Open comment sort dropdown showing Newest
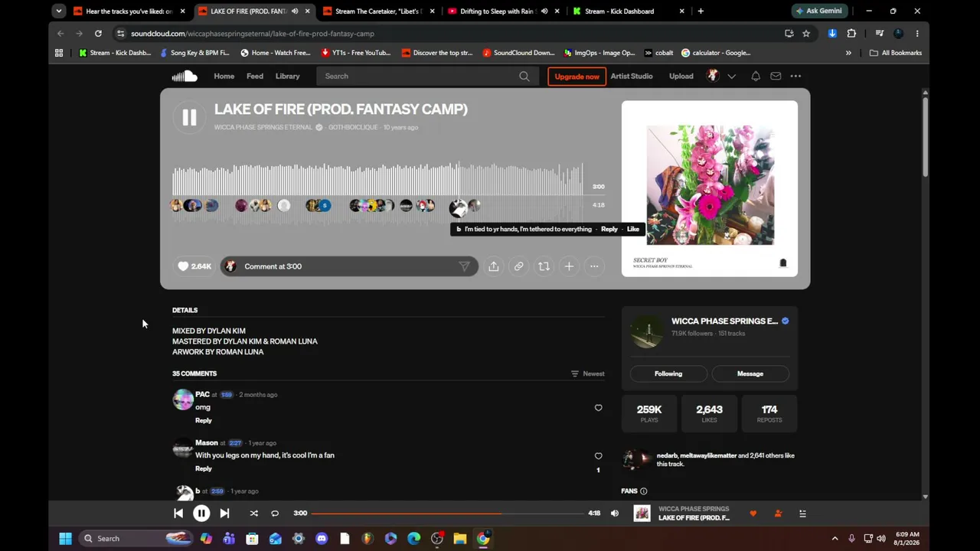The width and height of the screenshot is (980, 551). (x=588, y=373)
